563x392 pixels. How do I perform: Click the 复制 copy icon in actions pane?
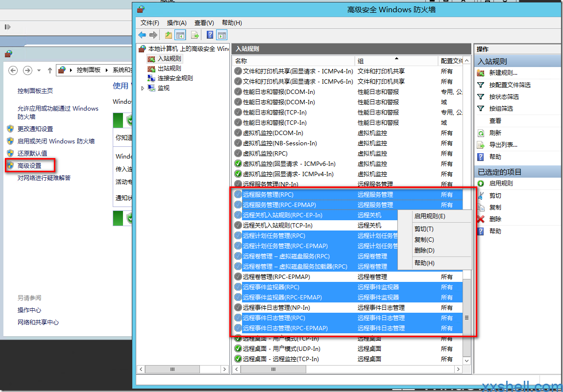(481, 208)
